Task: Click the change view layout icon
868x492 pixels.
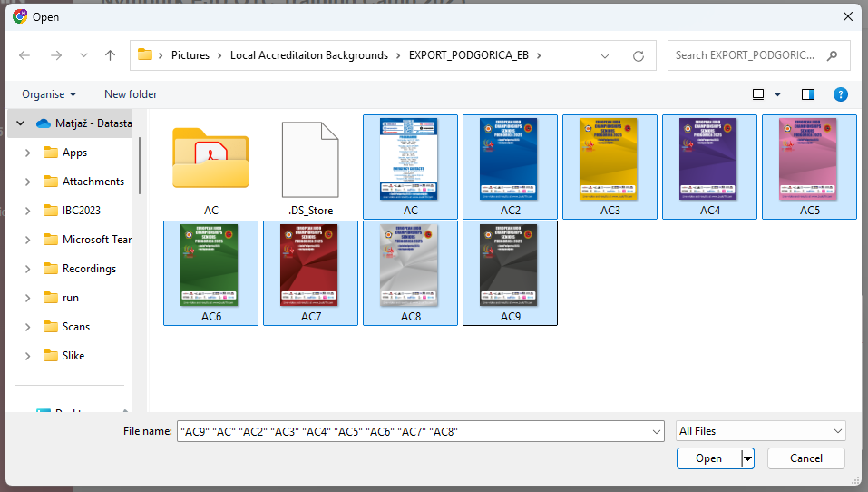Action: [758, 94]
